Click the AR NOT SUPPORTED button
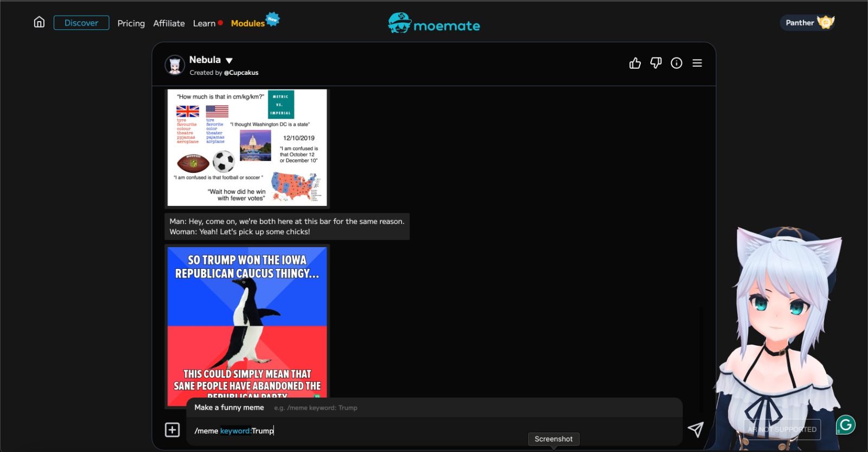The image size is (868, 452). point(782,429)
